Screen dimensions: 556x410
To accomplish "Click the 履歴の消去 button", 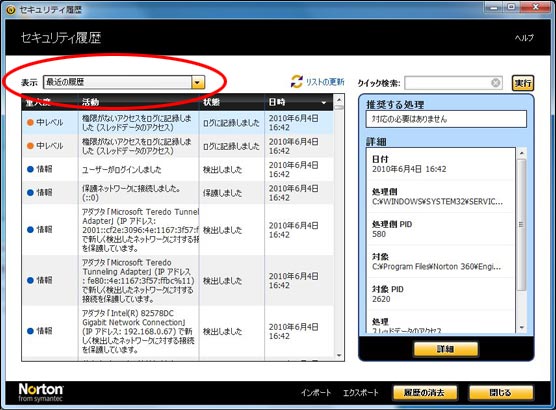I will pos(424,393).
